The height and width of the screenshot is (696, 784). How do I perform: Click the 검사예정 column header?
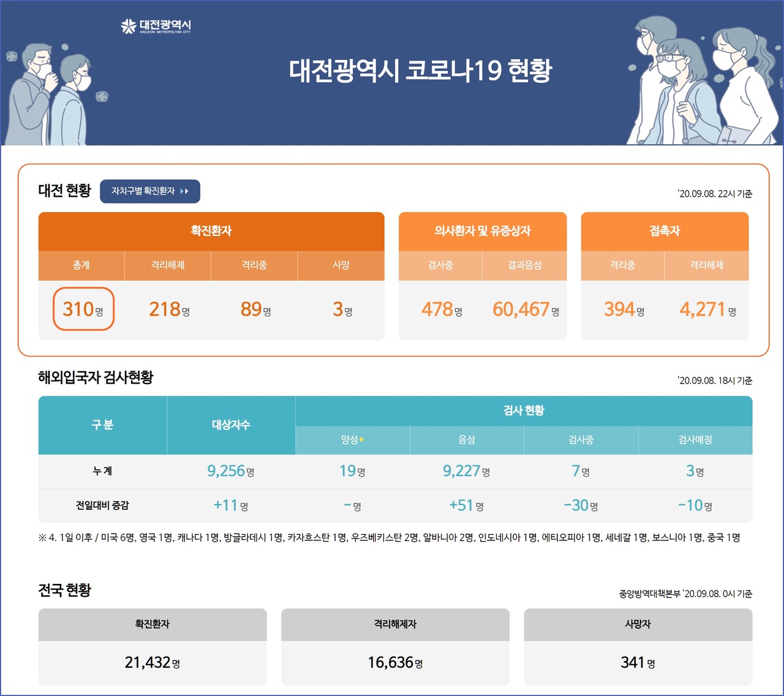pyautogui.click(x=695, y=440)
